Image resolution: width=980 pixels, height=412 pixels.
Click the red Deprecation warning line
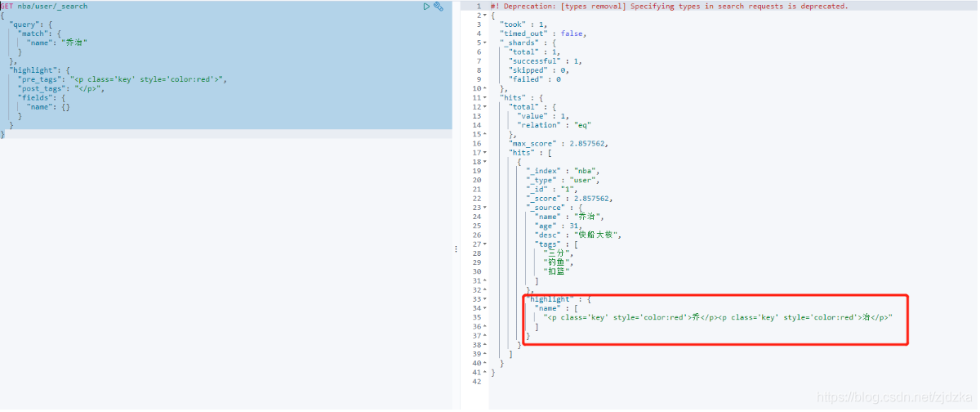(669, 7)
